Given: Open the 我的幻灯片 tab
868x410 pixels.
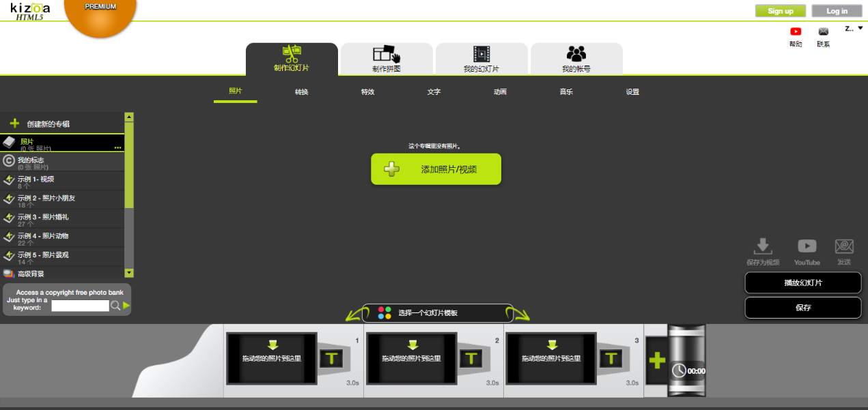Looking at the screenshot, I should [481, 59].
